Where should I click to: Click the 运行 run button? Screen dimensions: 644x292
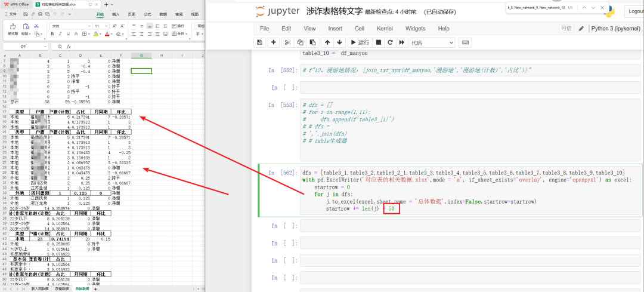[360, 42]
